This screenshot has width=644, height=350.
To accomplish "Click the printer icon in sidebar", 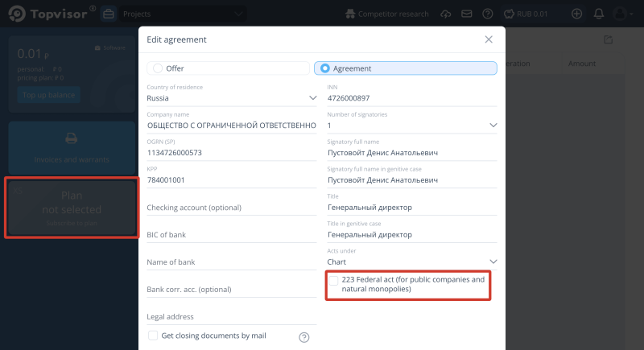I will coord(72,138).
